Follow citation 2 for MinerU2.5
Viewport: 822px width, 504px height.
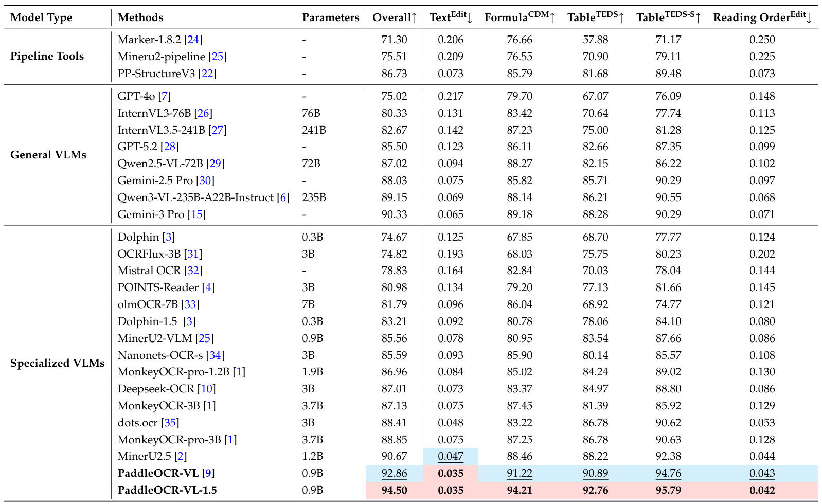[181, 456]
